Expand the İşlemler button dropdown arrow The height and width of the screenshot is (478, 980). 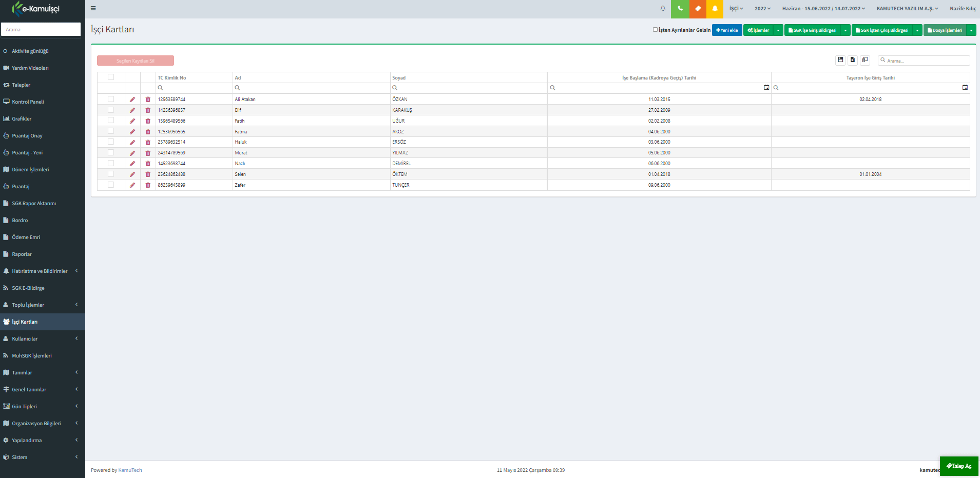point(778,30)
